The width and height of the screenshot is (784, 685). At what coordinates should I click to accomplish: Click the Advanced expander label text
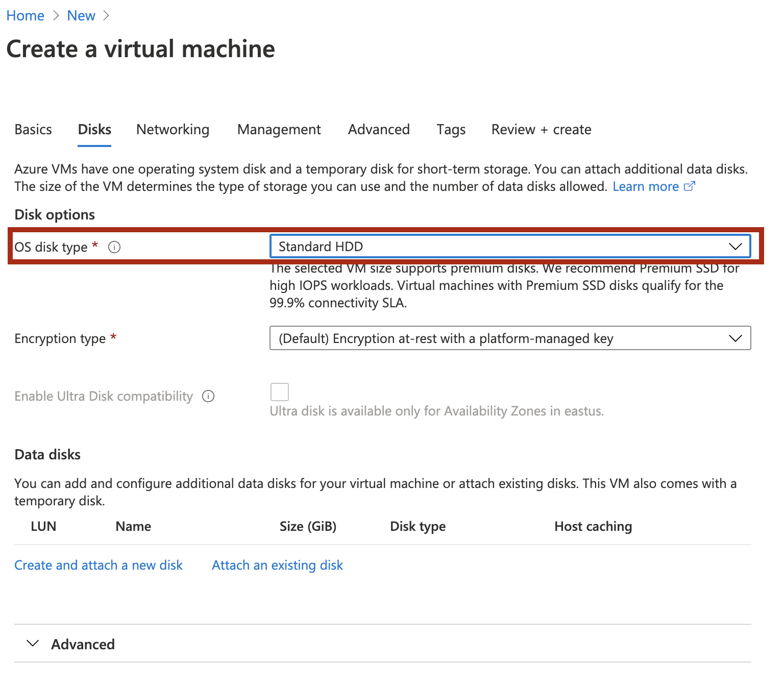(x=83, y=644)
